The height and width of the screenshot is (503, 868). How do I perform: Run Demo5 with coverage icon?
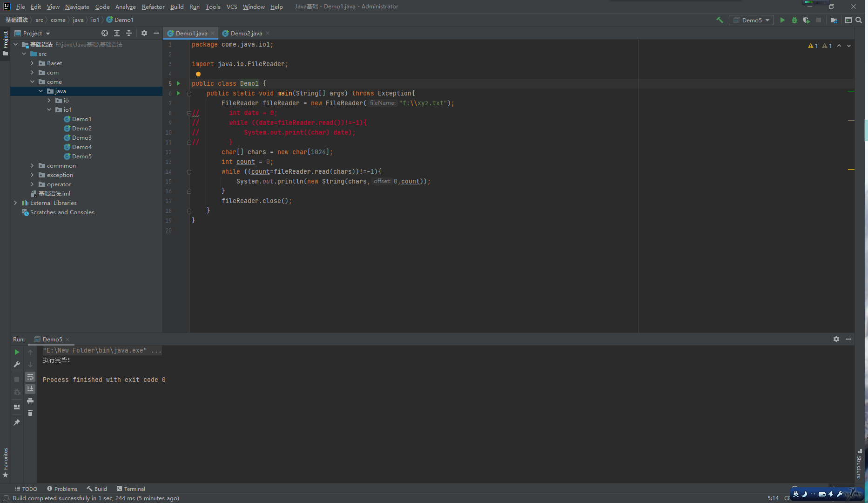click(807, 20)
